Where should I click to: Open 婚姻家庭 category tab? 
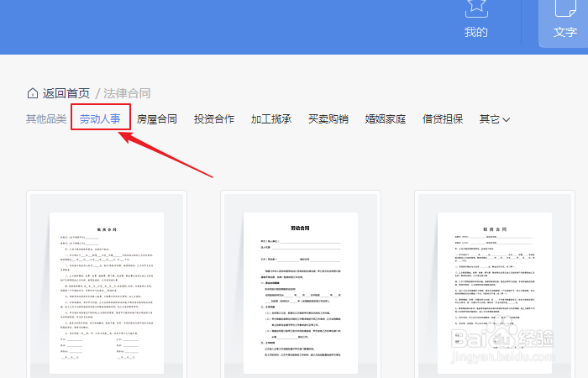(x=385, y=119)
